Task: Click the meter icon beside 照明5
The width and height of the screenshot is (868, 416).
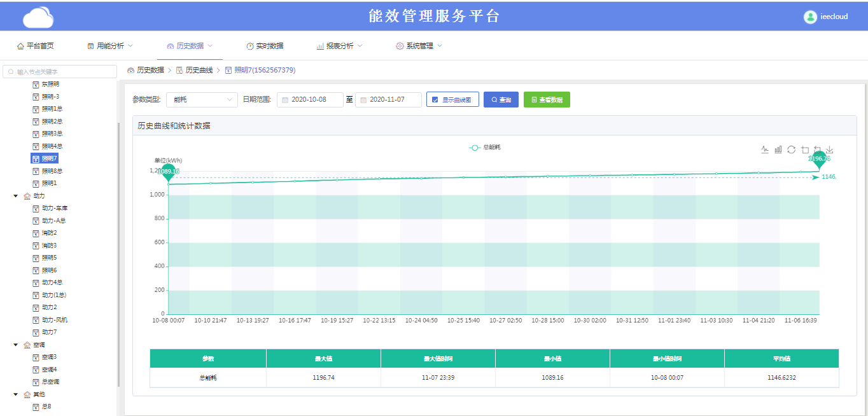Action: [36, 258]
